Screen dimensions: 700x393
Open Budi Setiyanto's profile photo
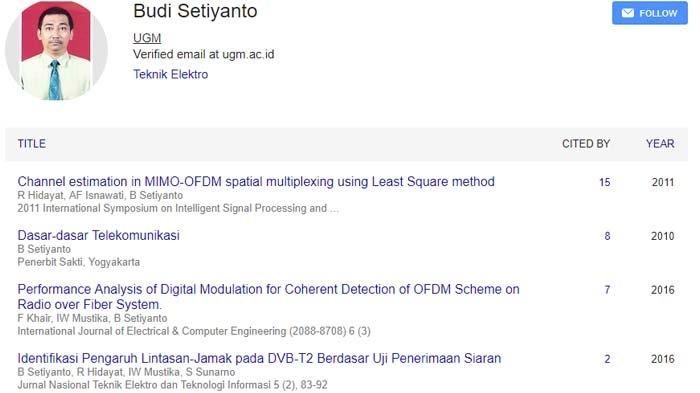(x=56, y=50)
